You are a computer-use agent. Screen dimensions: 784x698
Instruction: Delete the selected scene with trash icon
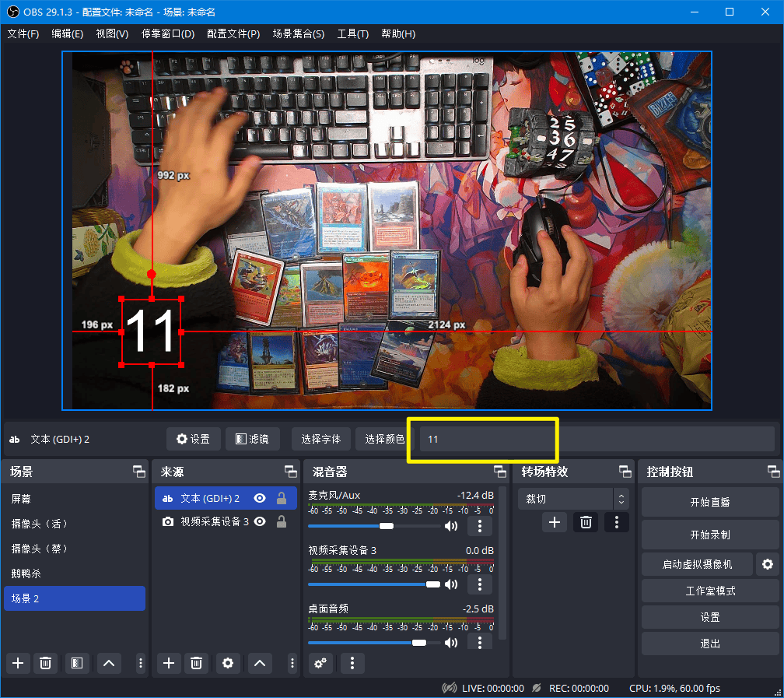pyautogui.click(x=45, y=664)
